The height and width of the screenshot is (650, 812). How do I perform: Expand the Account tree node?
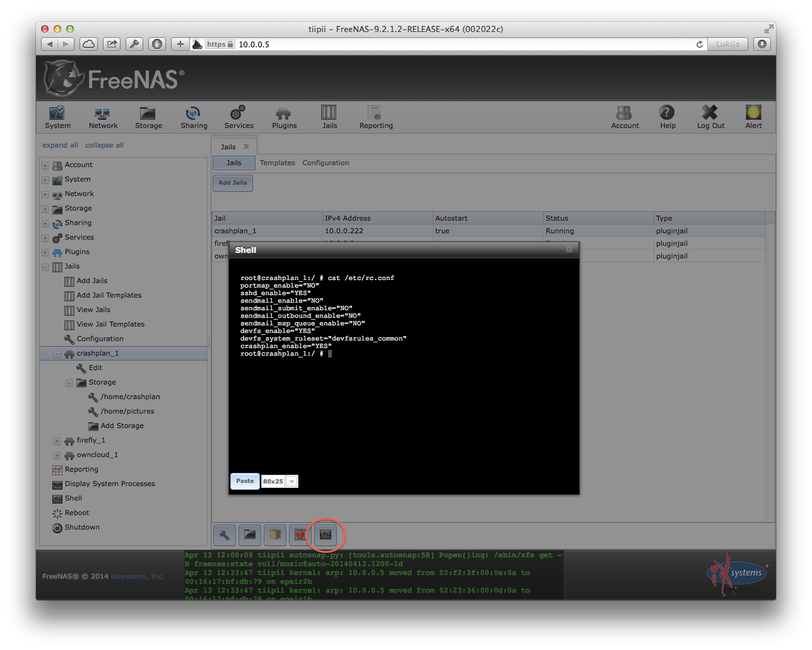[45, 165]
